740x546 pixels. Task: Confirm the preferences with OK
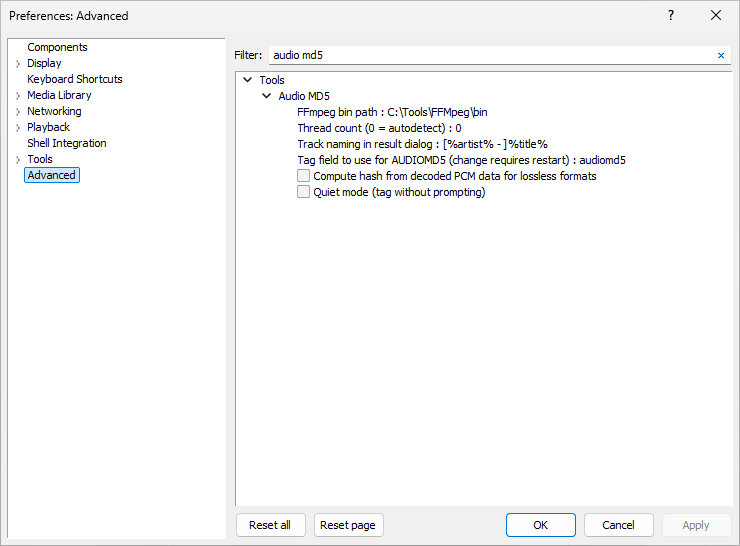point(540,525)
